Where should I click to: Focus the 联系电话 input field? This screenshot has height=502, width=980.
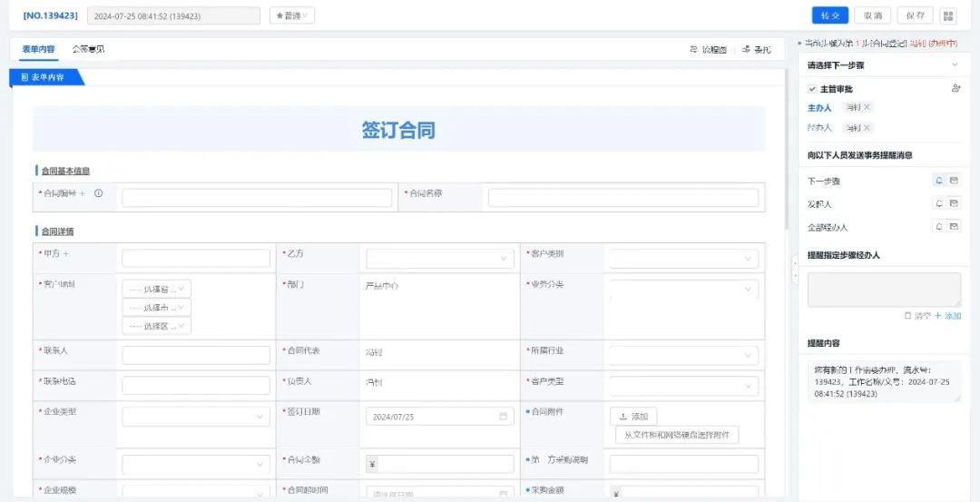pyautogui.click(x=196, y=386)
